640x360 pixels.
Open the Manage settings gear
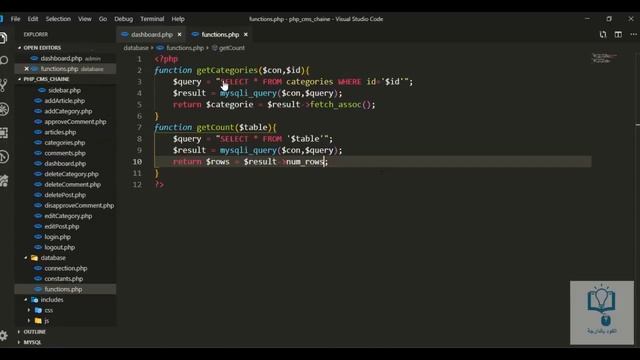pos(4,336)
